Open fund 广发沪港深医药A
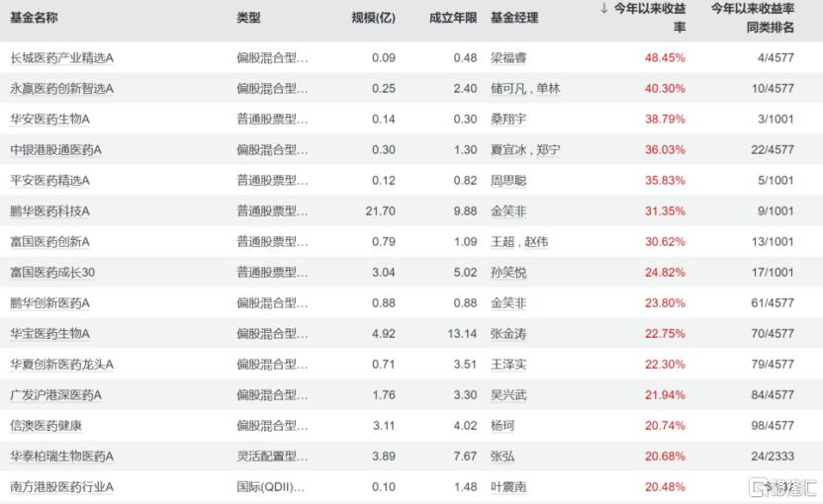This screenshot has height=504, width=823. (55, 395)
